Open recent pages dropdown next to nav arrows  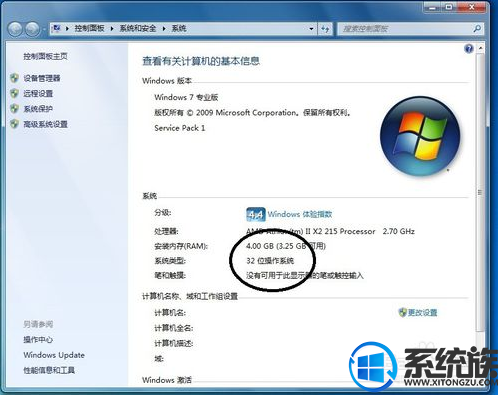[x=44, y=30]
